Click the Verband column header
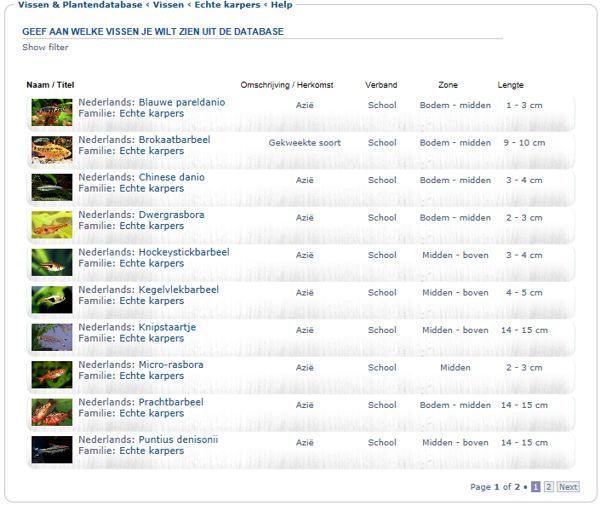The width and height of the screenshot is (600, 506). (x=381, y=85)
